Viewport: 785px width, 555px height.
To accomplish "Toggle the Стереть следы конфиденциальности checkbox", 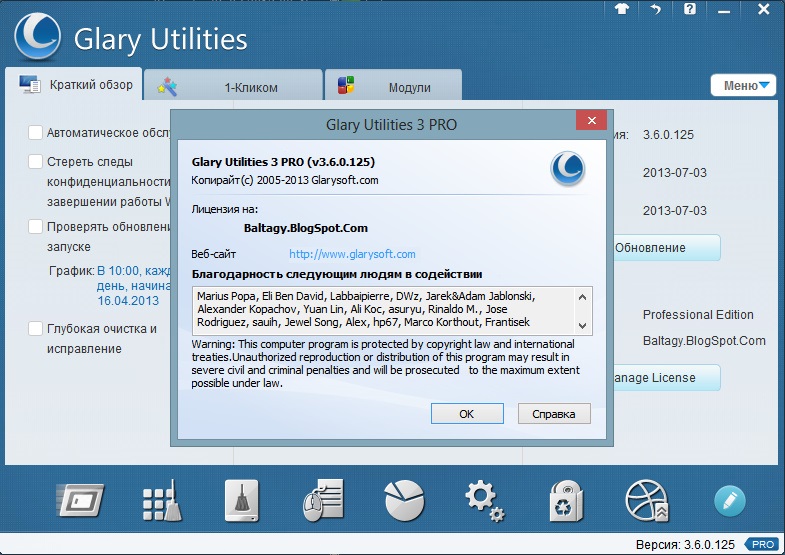I will [36, 161].
